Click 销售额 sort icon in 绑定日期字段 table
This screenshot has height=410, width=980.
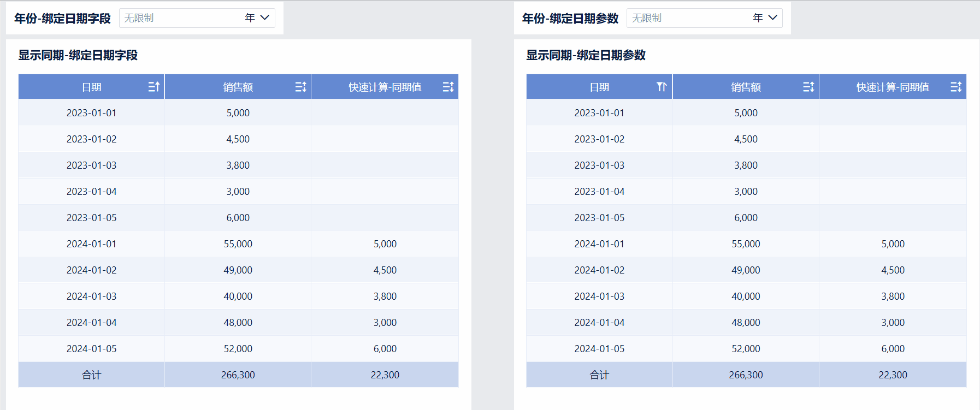click(301, 87)
